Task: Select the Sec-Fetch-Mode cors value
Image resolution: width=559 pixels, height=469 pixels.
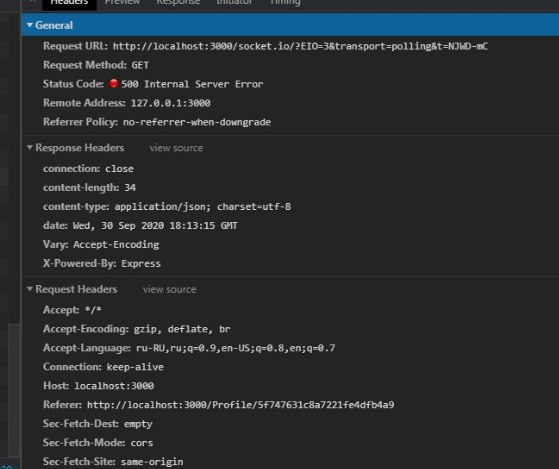Action: [x=142, y=443]
